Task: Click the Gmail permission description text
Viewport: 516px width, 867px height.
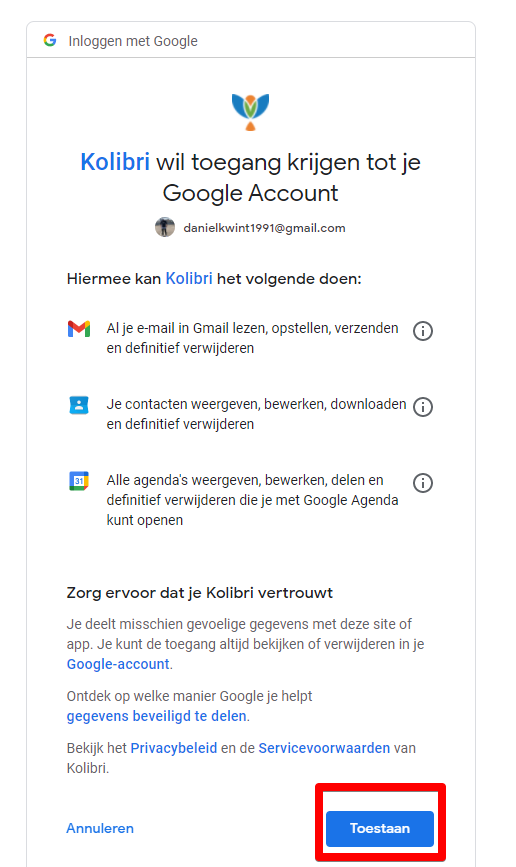Action: (252, 338)
